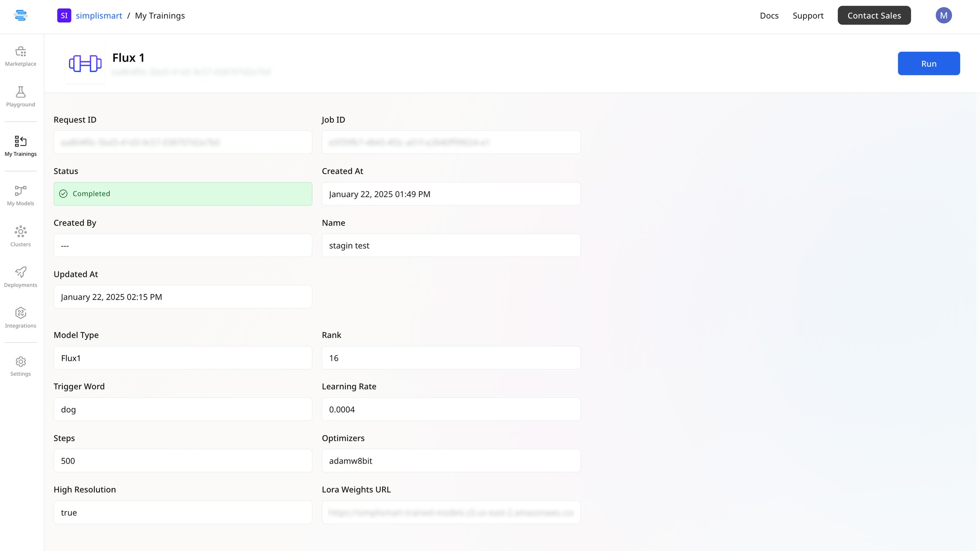Open the Support link

coord(808,15)
